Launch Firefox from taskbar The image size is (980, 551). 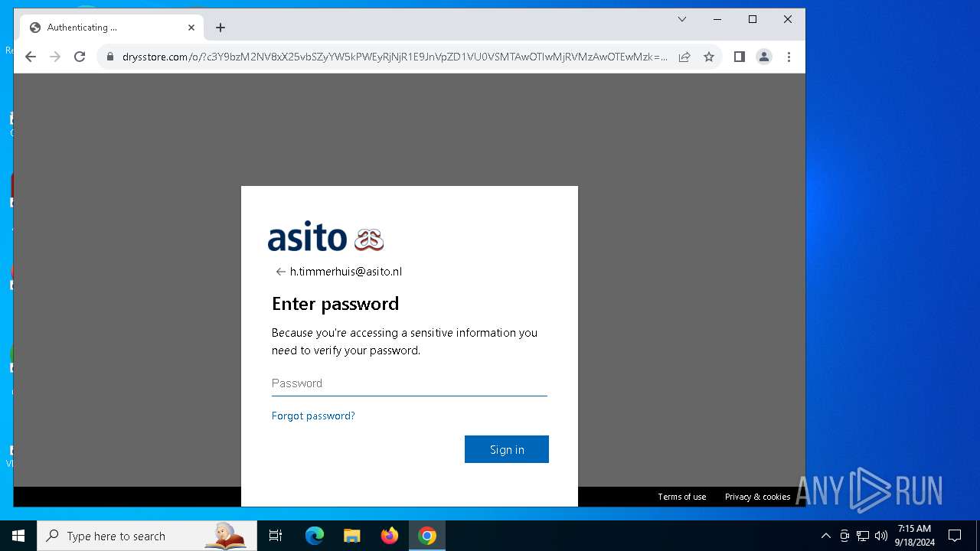(x=390, y=536)
